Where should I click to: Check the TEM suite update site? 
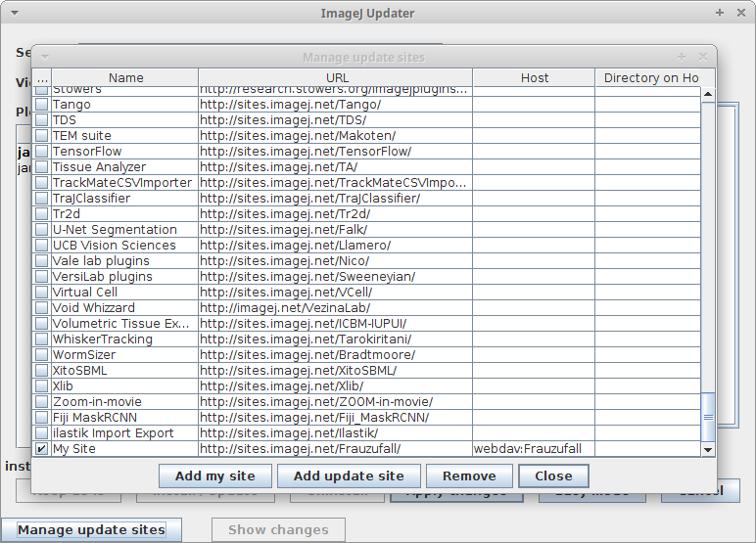[x=42, y=135]
